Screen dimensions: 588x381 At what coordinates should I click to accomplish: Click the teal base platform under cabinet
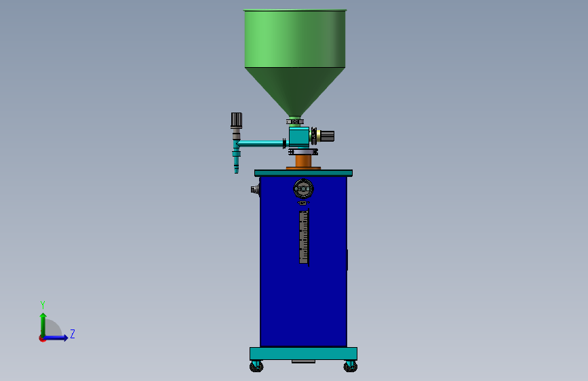pyautogui.click(x=303, y=353)
